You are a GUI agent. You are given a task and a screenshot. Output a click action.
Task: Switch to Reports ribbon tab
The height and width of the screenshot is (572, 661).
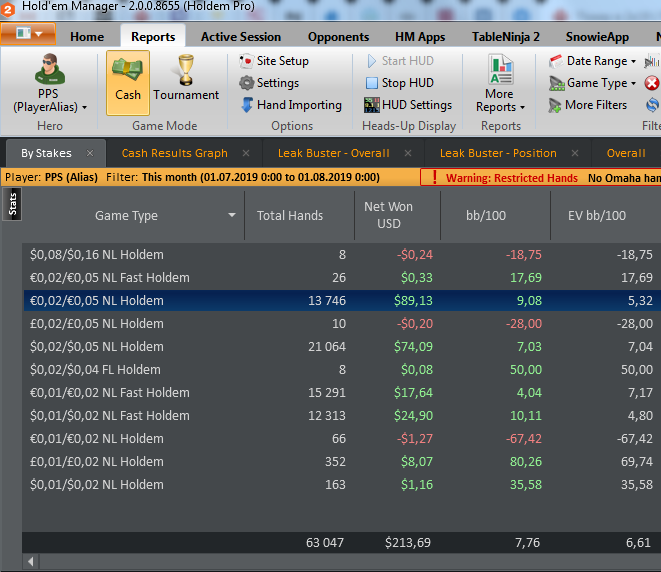coord(153,37)
